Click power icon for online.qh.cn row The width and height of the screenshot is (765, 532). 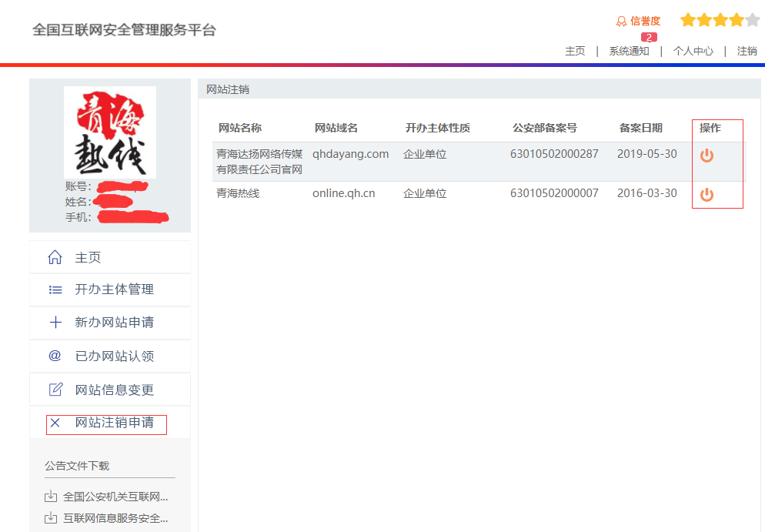click(707, 195)
